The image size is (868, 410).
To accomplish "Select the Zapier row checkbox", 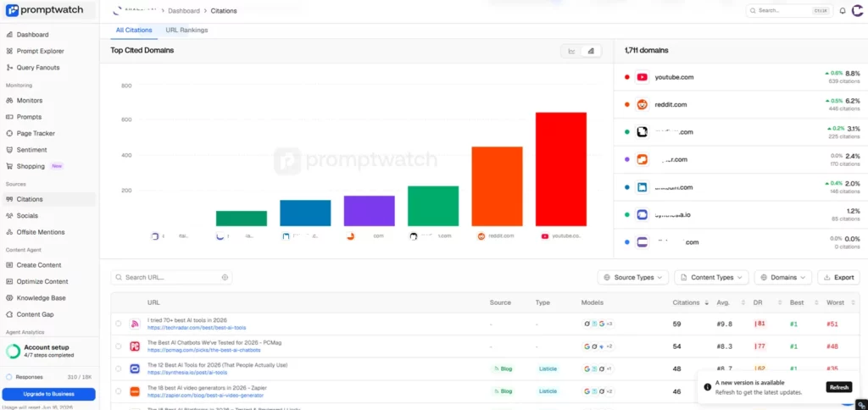I will pos(119,391).
